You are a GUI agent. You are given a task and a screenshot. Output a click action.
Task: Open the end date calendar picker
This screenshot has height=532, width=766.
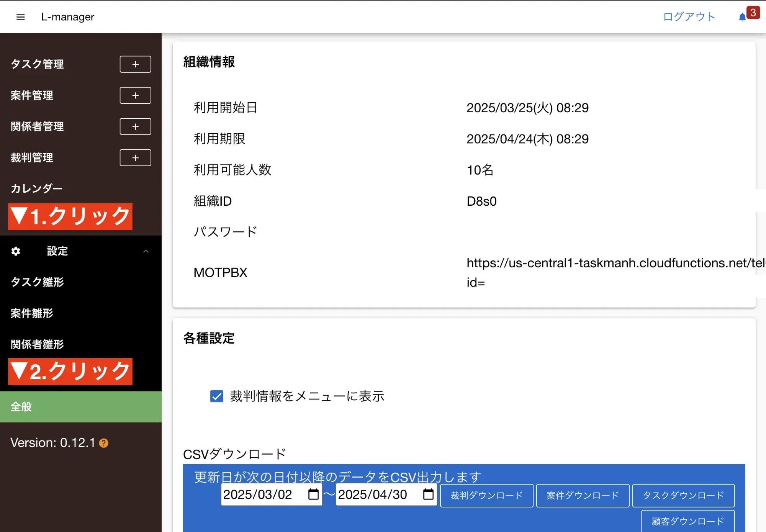[428, 494]
